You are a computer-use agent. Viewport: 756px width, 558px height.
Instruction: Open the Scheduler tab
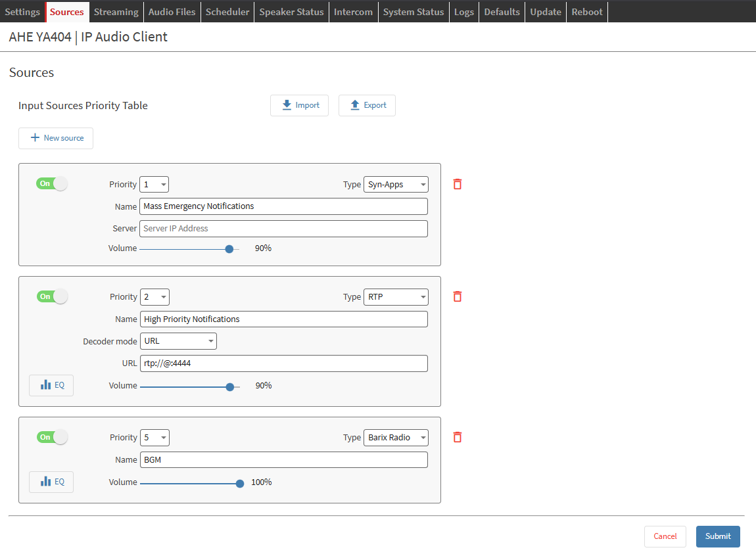click(227, 12)
